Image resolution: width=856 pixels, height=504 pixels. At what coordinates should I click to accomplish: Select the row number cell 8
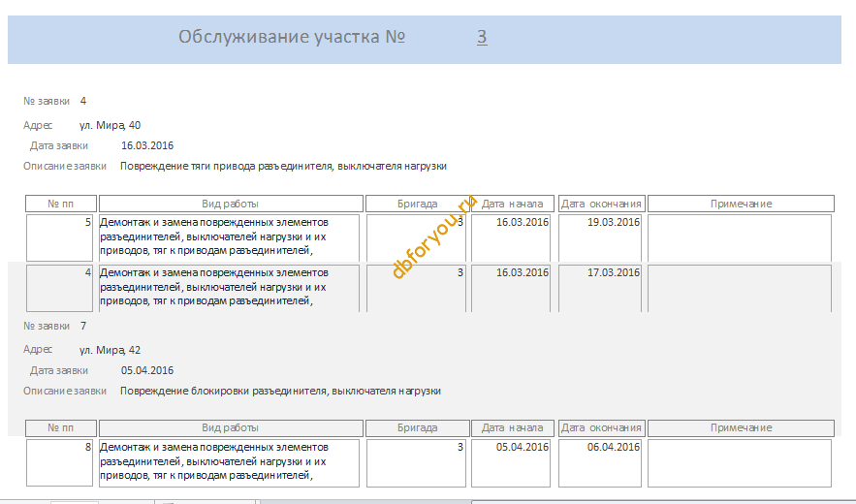click(59, 462)
